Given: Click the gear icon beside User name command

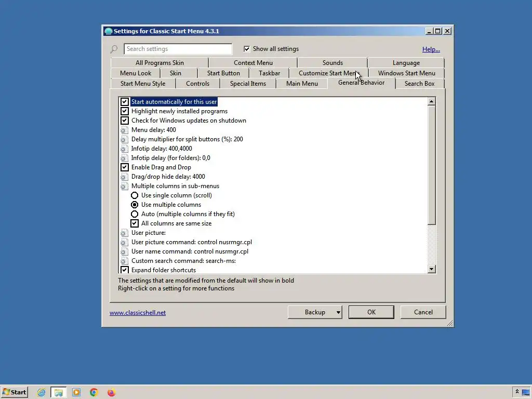Looking at the screenshot, I should point(124,251).
